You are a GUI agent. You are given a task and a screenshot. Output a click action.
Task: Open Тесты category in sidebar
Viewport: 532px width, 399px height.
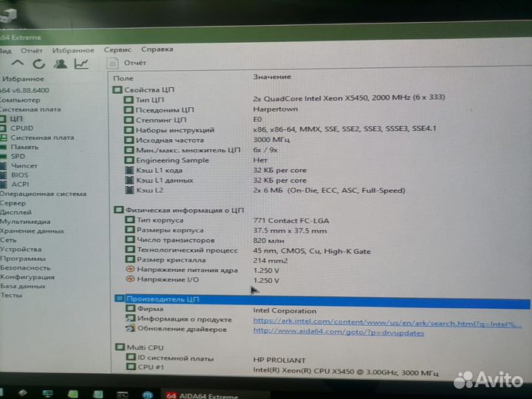click(11, 295)
